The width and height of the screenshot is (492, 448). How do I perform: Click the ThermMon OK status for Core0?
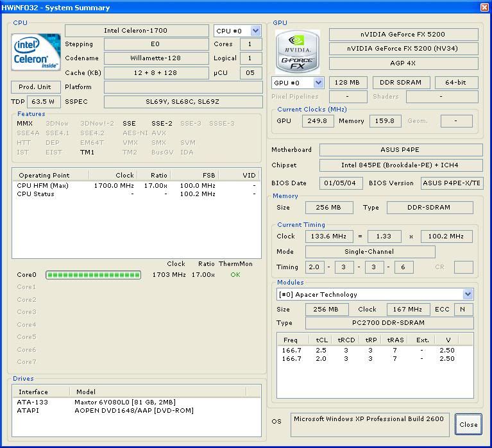[x=235, y=275]
